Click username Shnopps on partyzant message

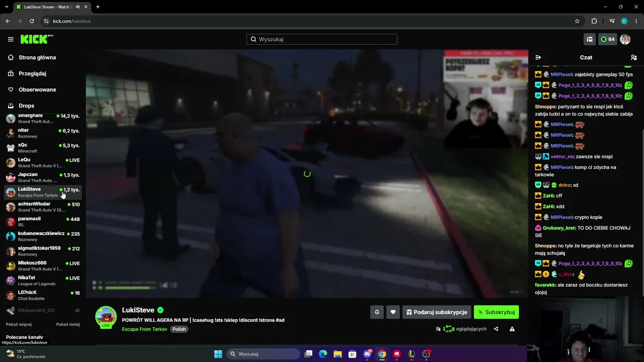click(545, 107)
